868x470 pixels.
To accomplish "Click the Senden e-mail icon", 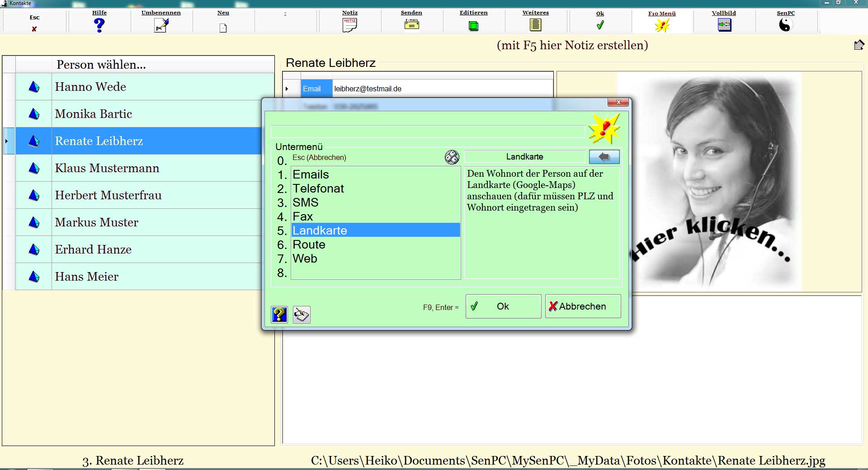I will pos(411,24).
